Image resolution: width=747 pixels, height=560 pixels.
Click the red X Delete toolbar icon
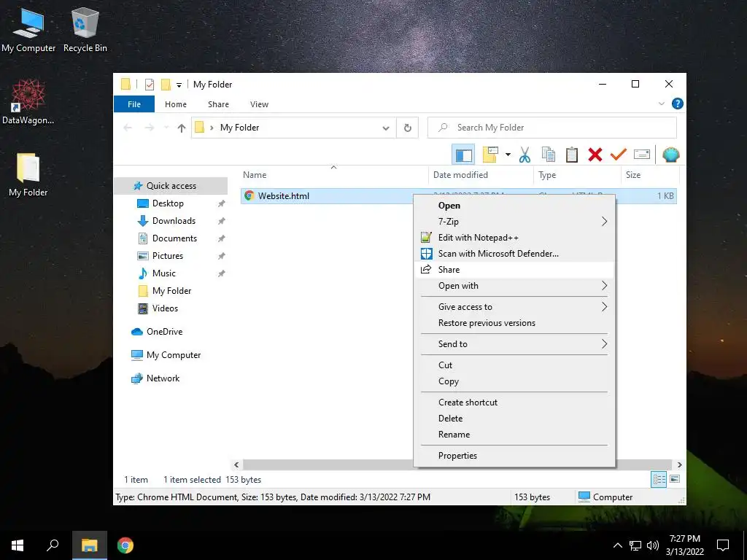coord(595,155)
